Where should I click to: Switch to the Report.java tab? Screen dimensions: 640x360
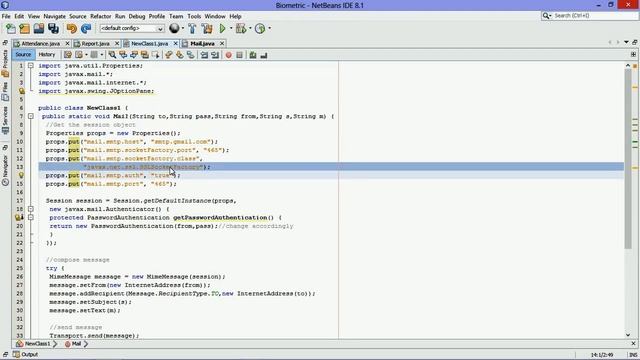pos(95,44)
